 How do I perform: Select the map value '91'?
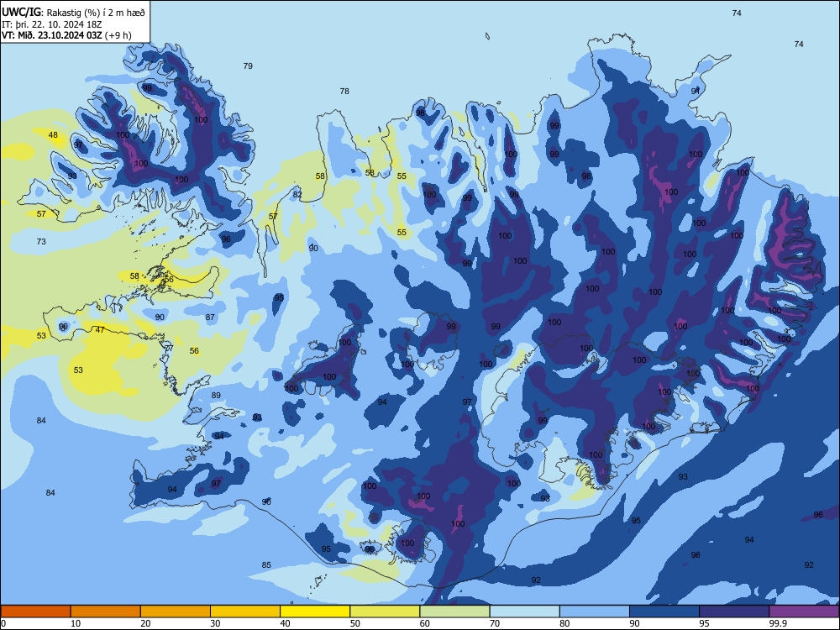696,91
